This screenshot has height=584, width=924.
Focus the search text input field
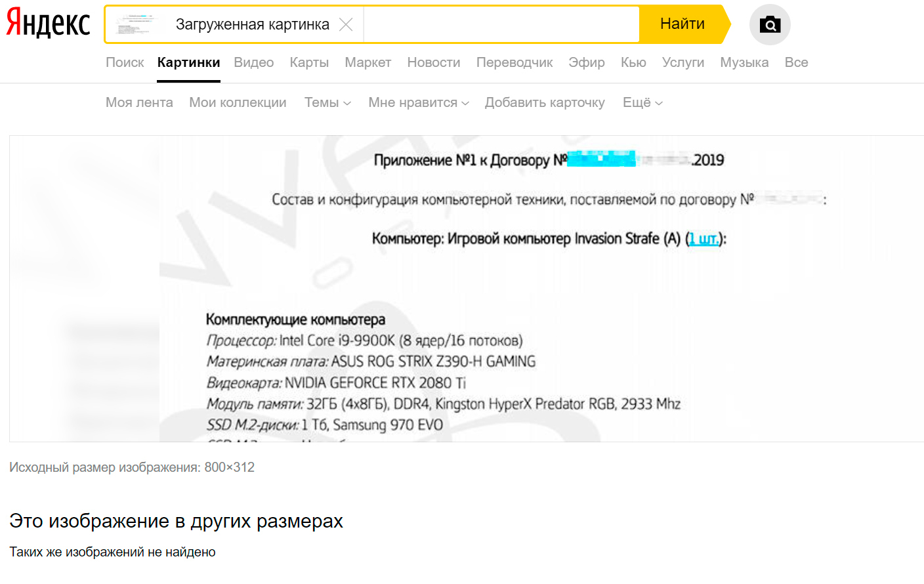pos(501,25)
